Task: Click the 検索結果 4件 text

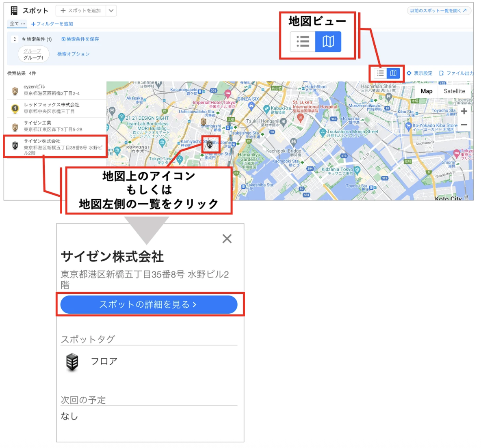Action: tap(22, 73)
